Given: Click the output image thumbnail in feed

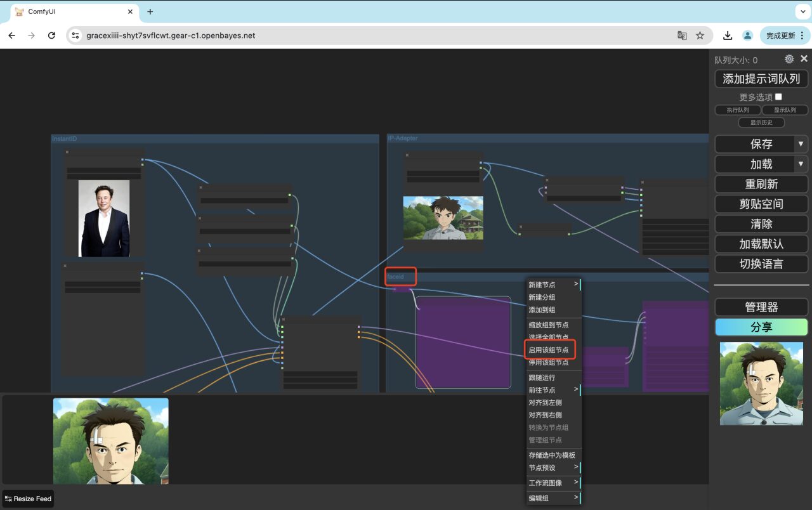Looking at the screenshot, I should pos(111,440).
